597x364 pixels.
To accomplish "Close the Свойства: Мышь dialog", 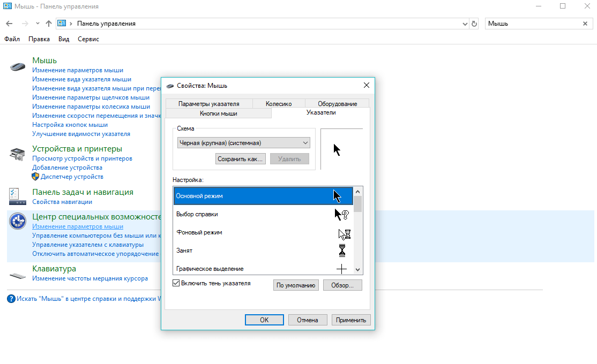I will point(366,85).
